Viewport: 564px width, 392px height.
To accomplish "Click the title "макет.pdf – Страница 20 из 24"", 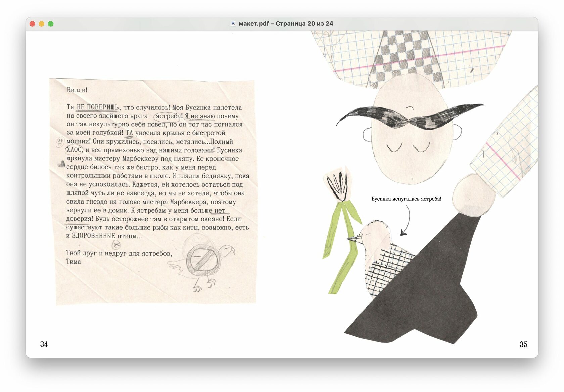I will [286, 24].
